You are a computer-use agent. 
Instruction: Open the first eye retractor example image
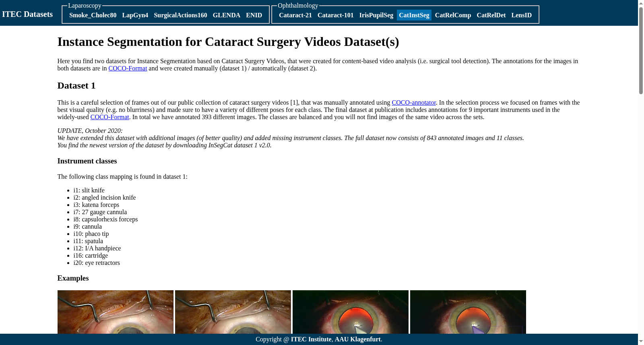[x=116, y=312]
